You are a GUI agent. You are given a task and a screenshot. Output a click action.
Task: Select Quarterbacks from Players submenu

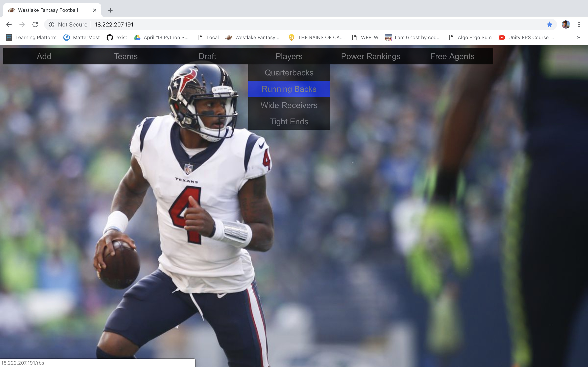(289, 72)
